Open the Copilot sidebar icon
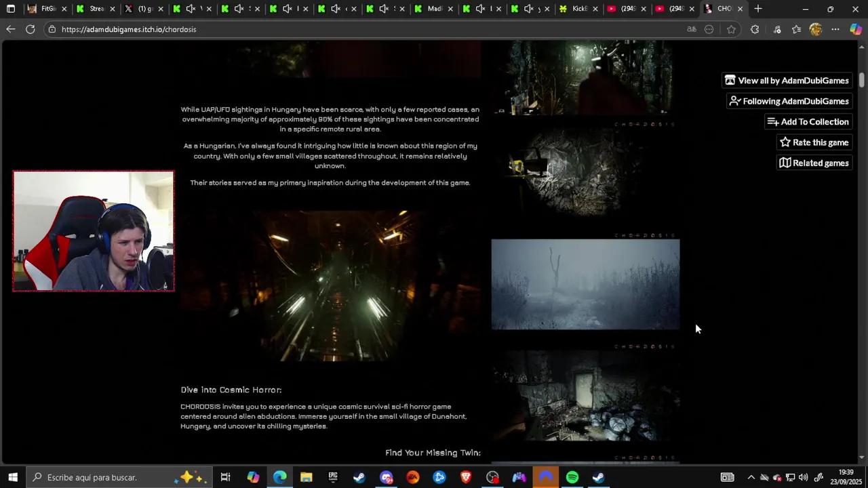This screenshot has width=868, height=488. (856, 29)
